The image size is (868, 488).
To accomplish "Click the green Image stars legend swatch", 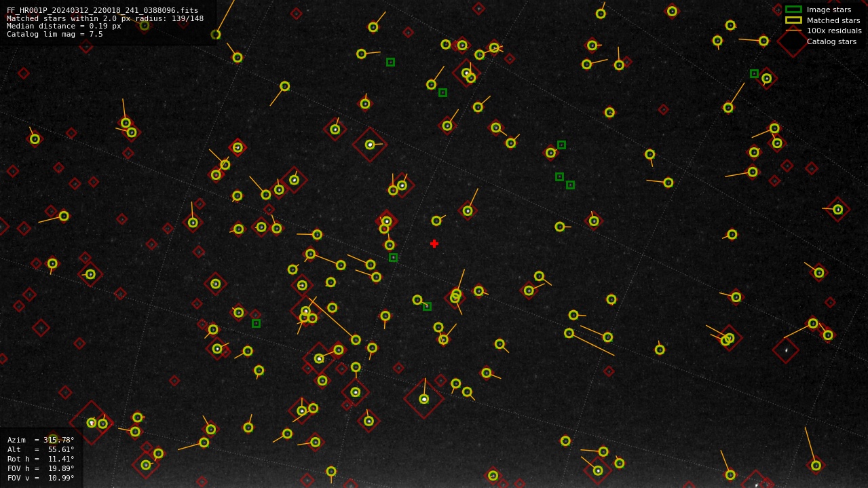I will point(793,10).
